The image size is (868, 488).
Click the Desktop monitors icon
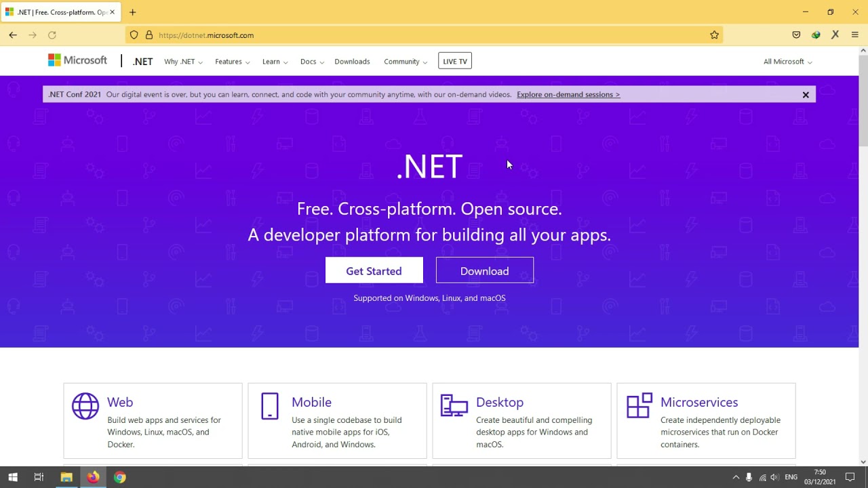[454, 405]
